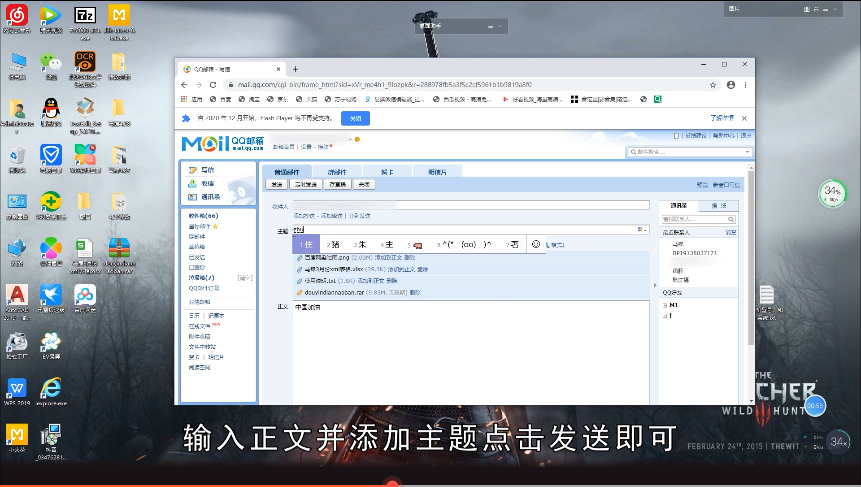Image resolution: width=861 pixels, height=487 pixels.
Task: Open NetEase Cloud Music desktop icon
Action: 17,15
